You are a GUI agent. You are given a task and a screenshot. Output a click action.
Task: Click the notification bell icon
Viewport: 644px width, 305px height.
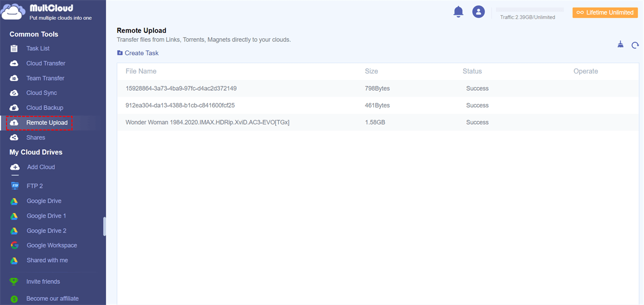458,12
